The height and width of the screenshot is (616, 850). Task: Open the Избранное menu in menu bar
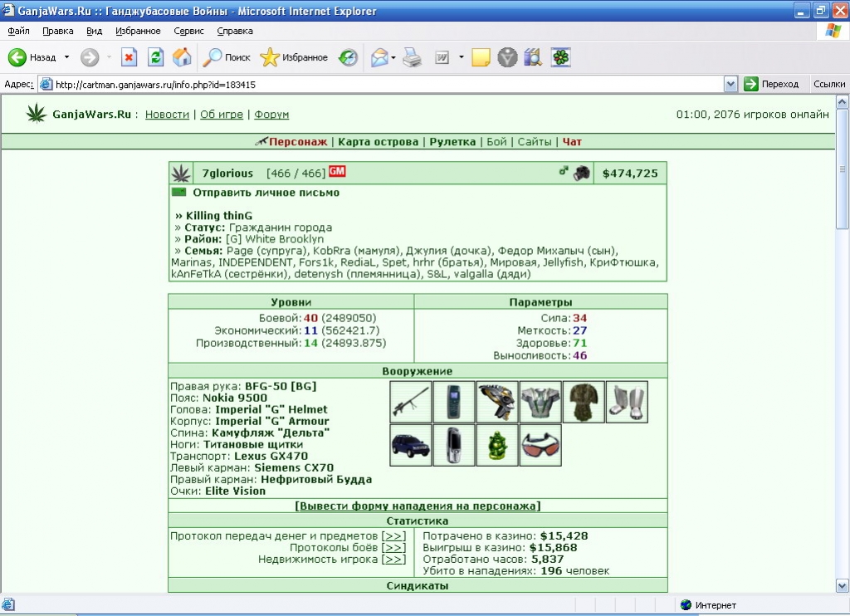(139, 31)
